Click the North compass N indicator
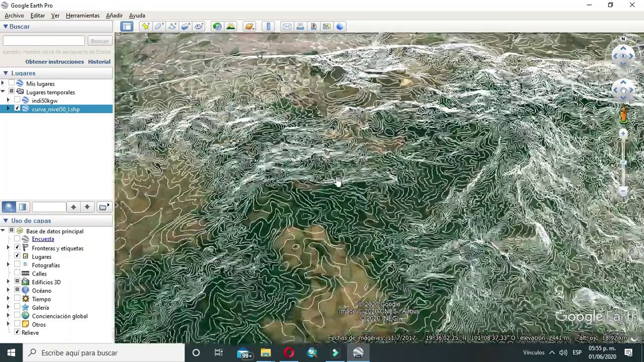This screenshot has height=362, width=644. [x=623, y=39]
